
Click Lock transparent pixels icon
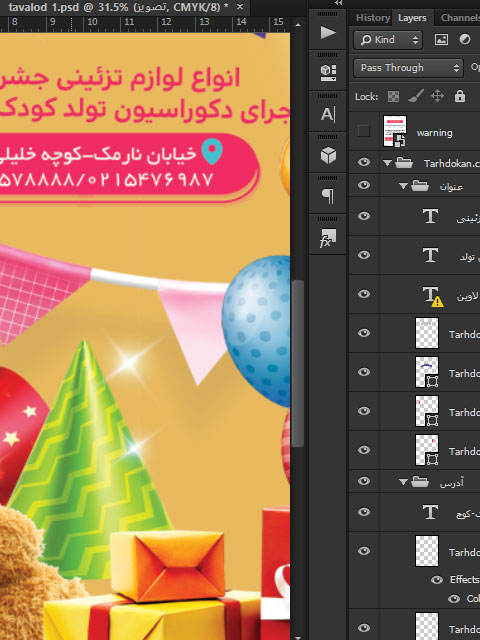393,97
